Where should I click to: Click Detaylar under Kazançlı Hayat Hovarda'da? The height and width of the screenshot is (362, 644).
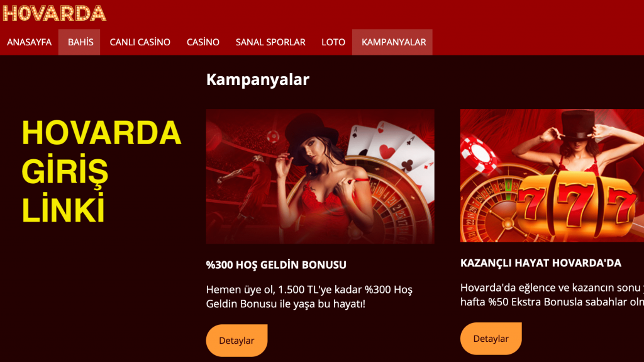(x=491, y=339)
